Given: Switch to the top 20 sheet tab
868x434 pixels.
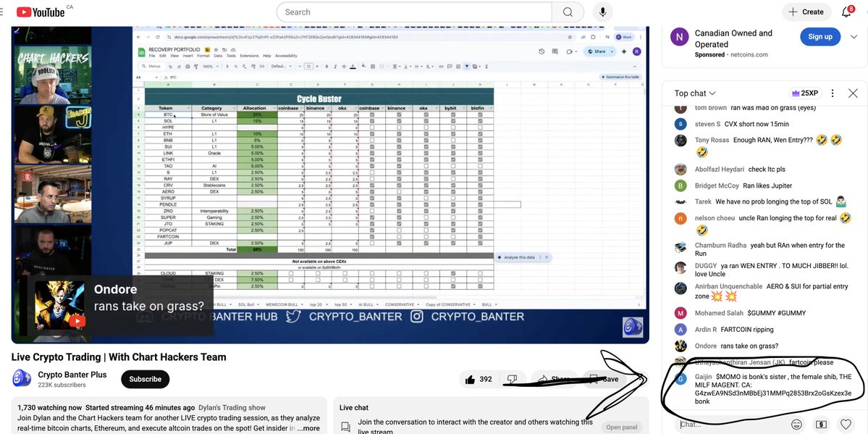Looking at the screenshot, I should pyautogui.click(x=316, y=305).
